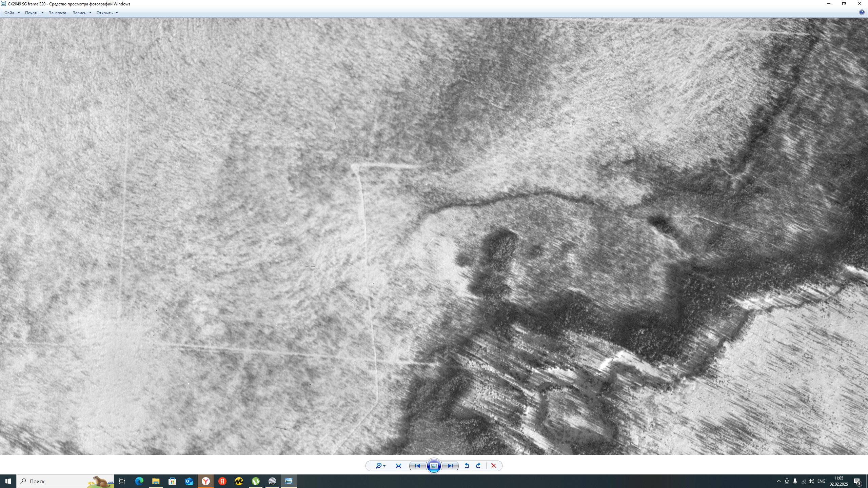868x488 pixels.
Task: Click the fit-to-window actual size icon
Action: 398,466
